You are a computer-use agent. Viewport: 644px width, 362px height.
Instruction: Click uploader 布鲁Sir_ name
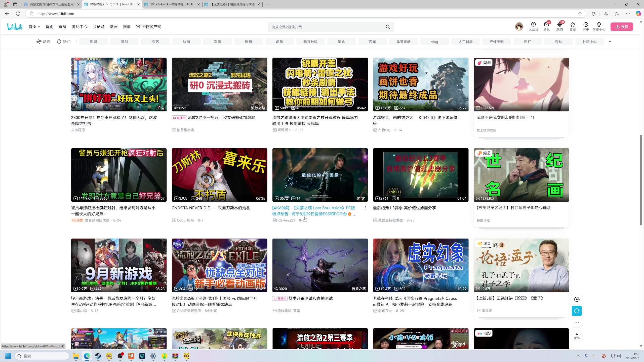(x=384, y=130)
